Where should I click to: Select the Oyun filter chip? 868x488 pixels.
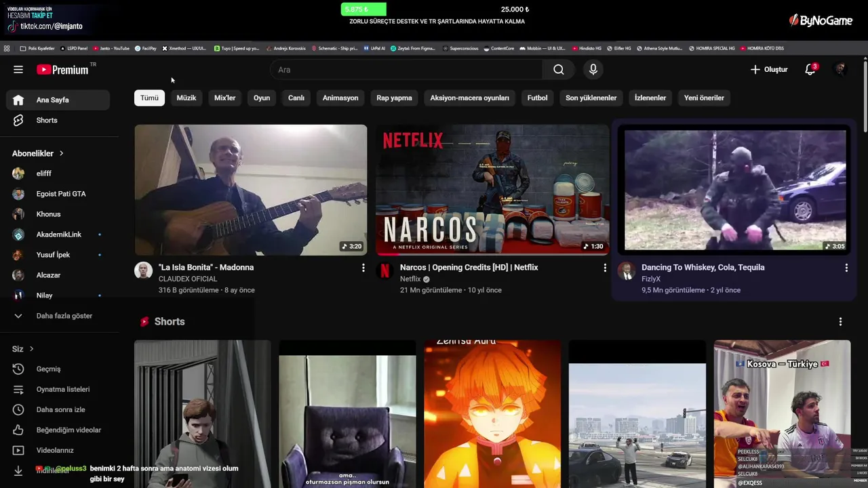point(262,98)
